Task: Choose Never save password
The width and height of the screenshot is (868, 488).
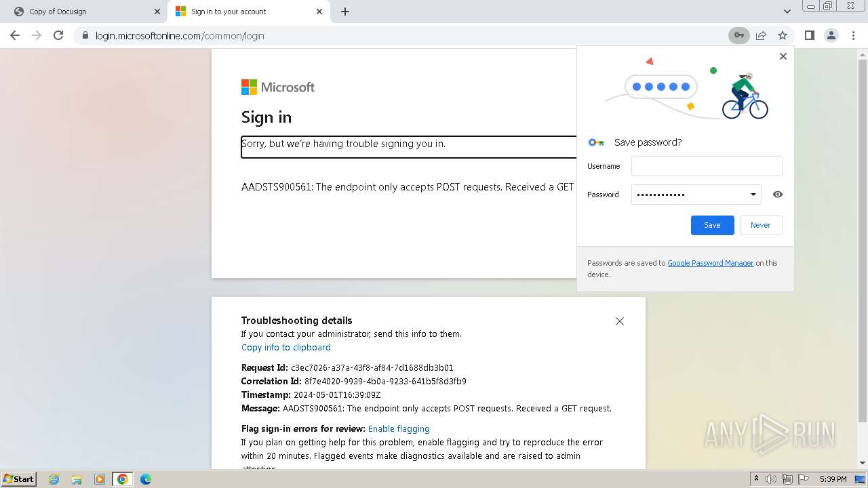Action: (x=760, y=225)
